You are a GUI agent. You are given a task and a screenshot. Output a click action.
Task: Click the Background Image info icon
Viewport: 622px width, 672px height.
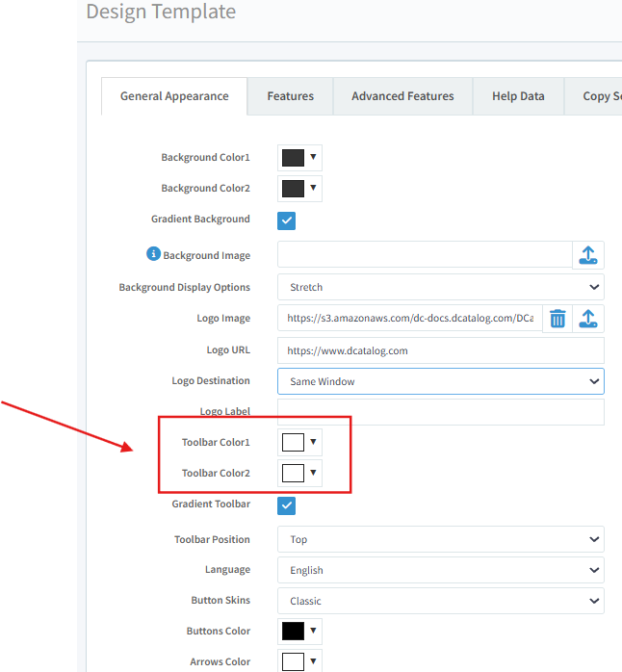[x=153, y=254]
